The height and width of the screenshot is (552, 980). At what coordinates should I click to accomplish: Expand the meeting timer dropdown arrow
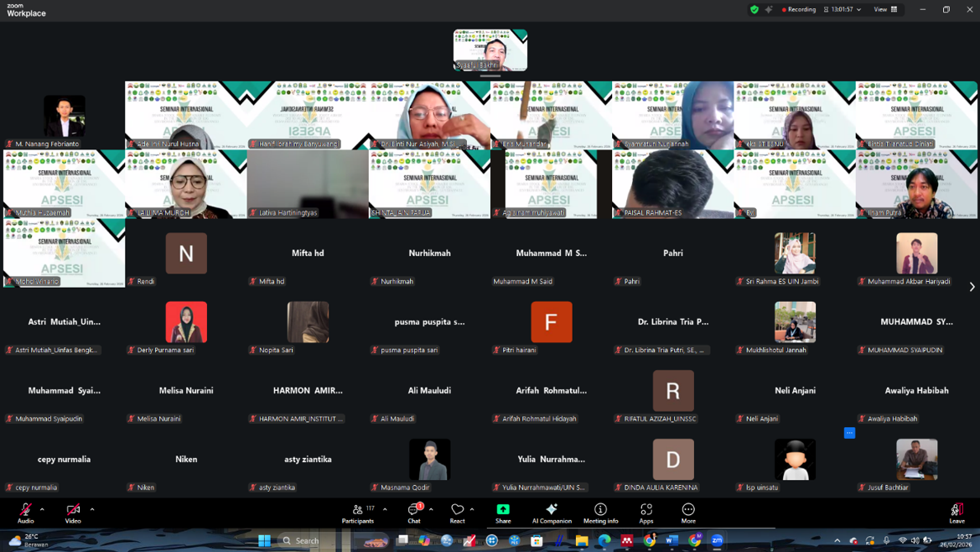tap(859, 10)
